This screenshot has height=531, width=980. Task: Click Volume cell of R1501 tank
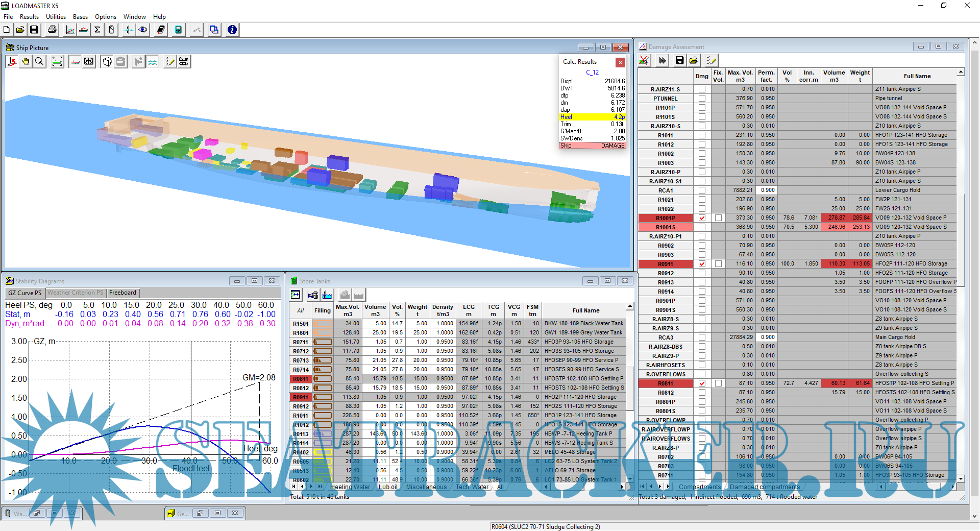(x=375, y=324)
